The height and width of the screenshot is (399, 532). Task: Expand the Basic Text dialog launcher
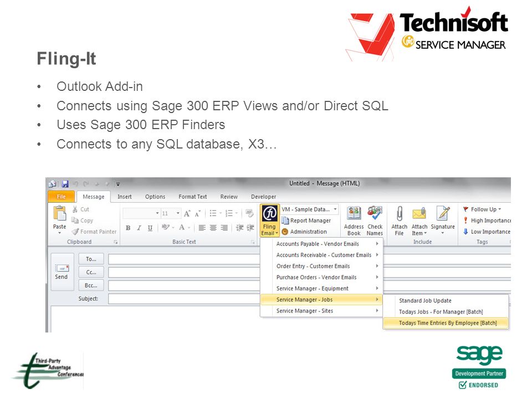(x=253, y=242)
